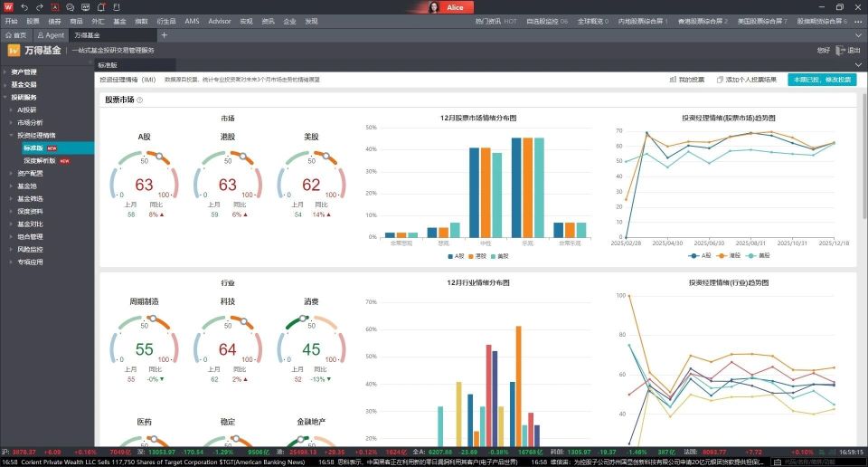Toggle 美股 line in trend chart legend
868x467 pixels.
759,256
